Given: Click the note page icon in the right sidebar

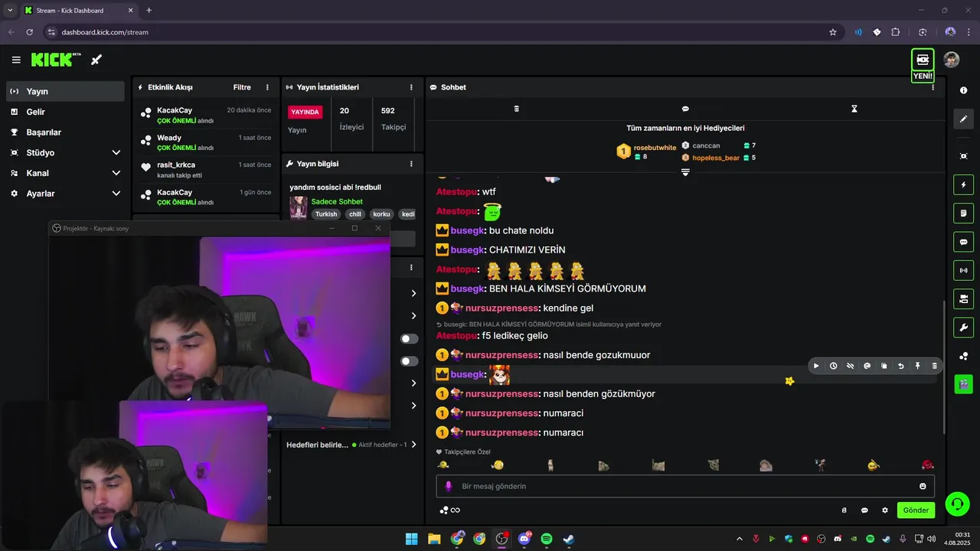Looking at the screenshot, I should [963, 213].
